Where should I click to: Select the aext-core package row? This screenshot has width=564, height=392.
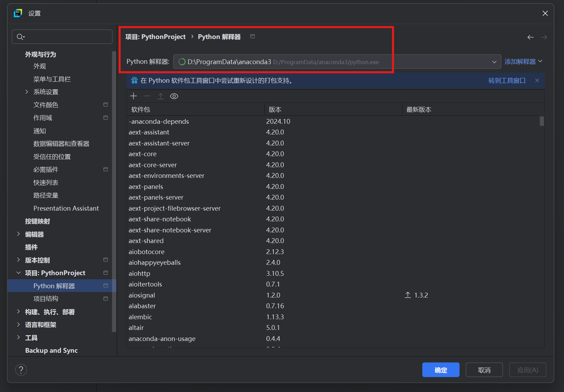[333, 154]
